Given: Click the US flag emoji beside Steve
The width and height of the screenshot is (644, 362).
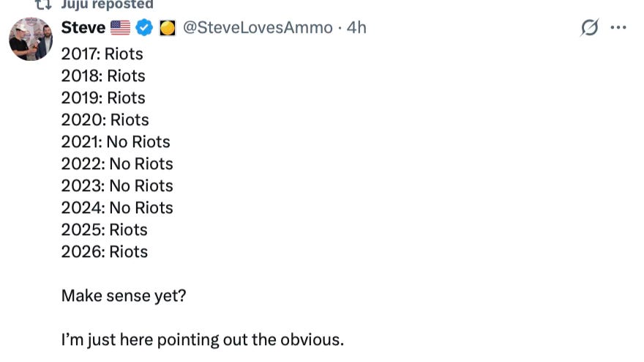Looking at the screenshot, I should pos(120,28).
